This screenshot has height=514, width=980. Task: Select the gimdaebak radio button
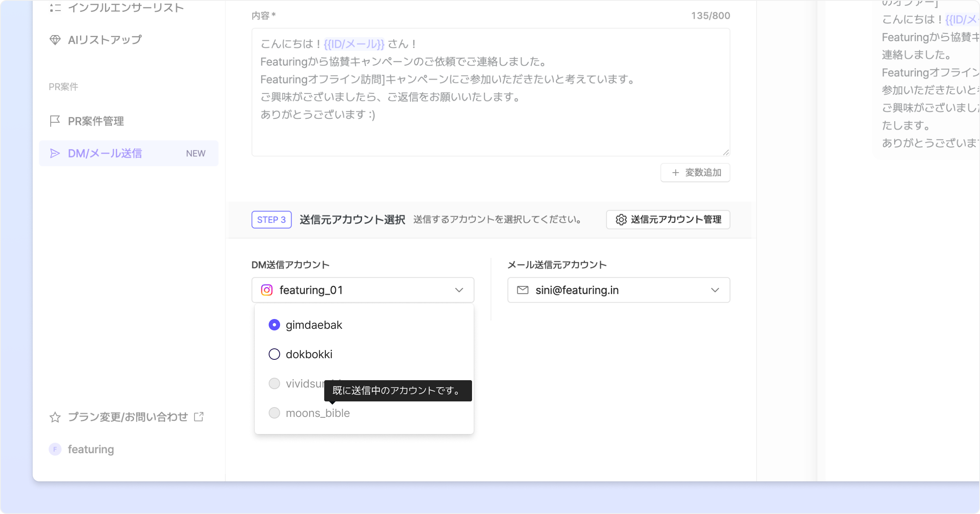[274, 325]
